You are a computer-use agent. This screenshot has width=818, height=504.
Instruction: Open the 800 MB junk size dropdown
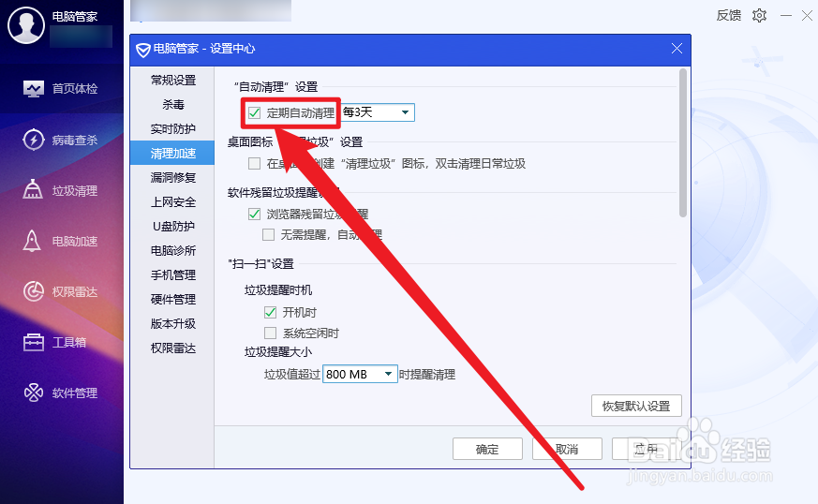(360, 374)
